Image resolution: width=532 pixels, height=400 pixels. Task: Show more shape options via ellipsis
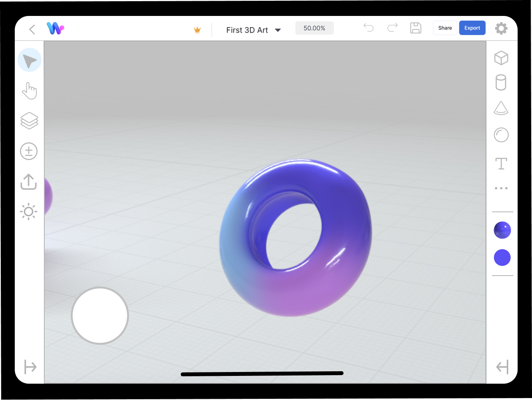click(501, 188)
